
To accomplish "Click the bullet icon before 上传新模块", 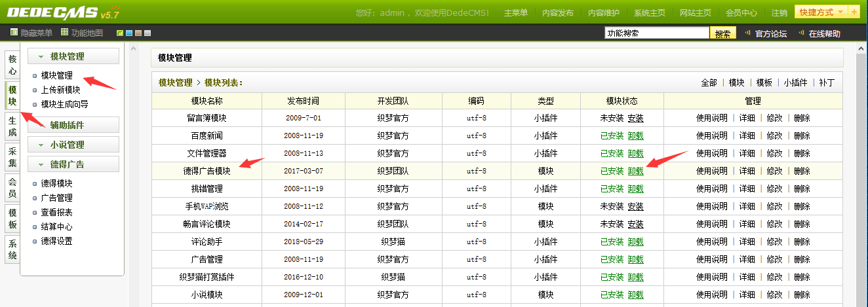I will coord(35,90).
